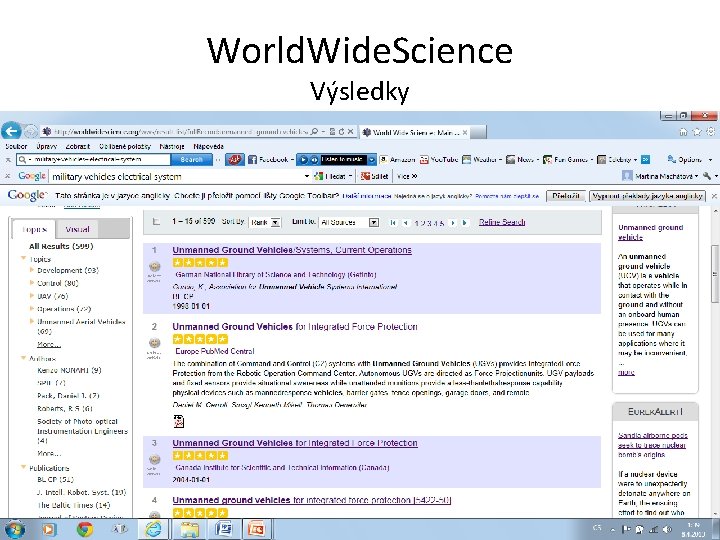720x540 pixels.
Task: Play the Listen to music toolbar control
Action: [x=303, y=159]
